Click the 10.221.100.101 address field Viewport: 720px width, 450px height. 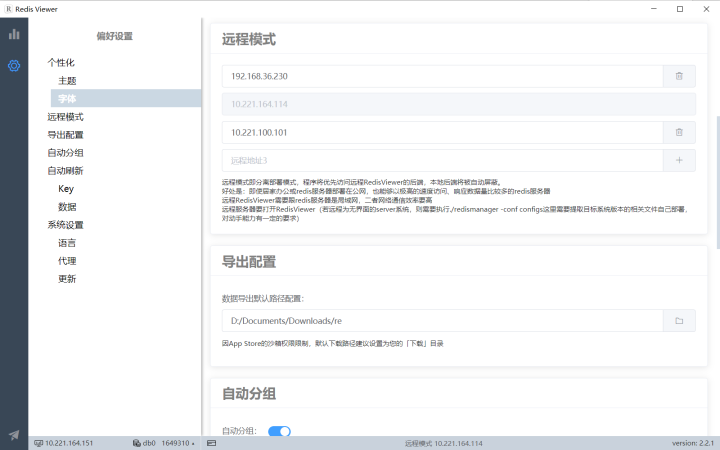pos(443,132)
